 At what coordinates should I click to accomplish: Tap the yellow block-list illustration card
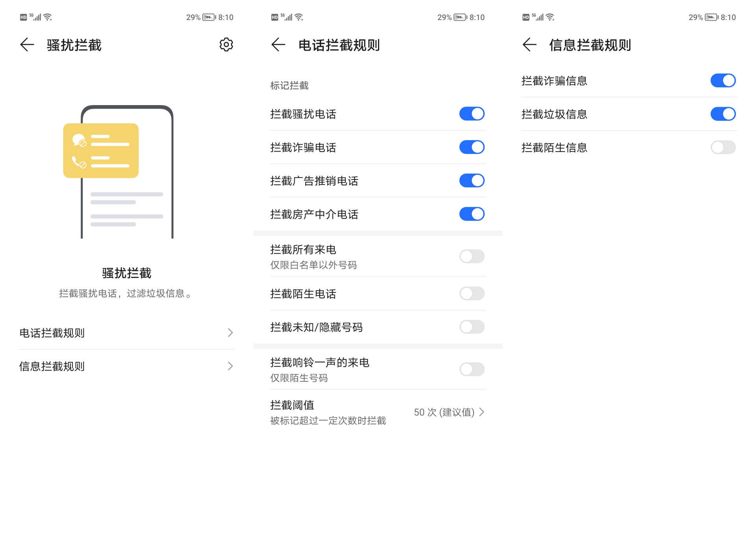pos(101,150)
